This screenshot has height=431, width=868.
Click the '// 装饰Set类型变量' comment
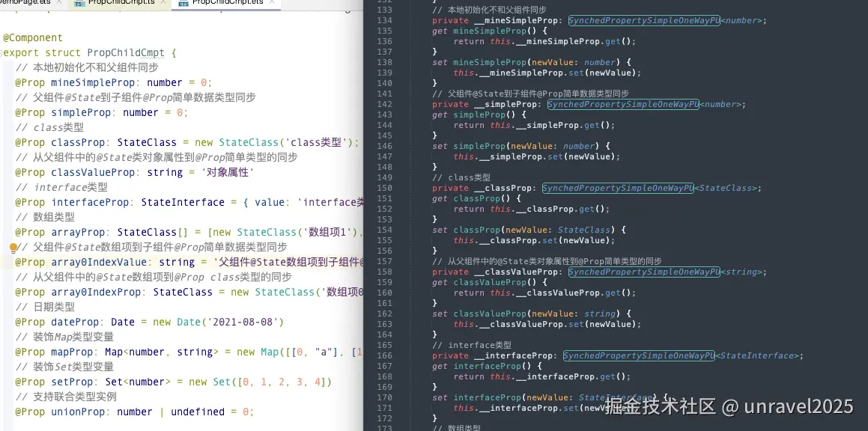click(64, 366)
